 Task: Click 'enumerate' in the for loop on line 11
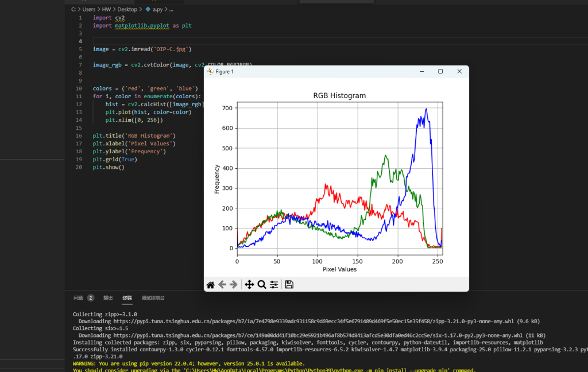[158, 96]
